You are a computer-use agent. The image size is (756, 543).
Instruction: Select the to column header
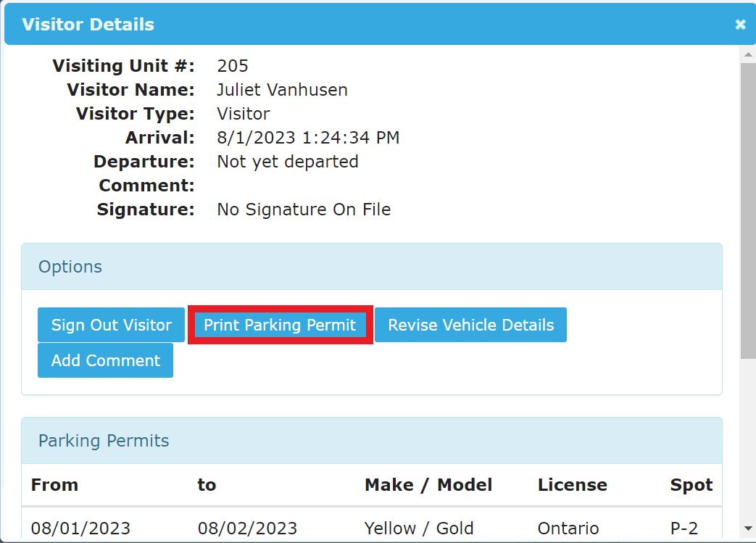[x=207, y=484]
